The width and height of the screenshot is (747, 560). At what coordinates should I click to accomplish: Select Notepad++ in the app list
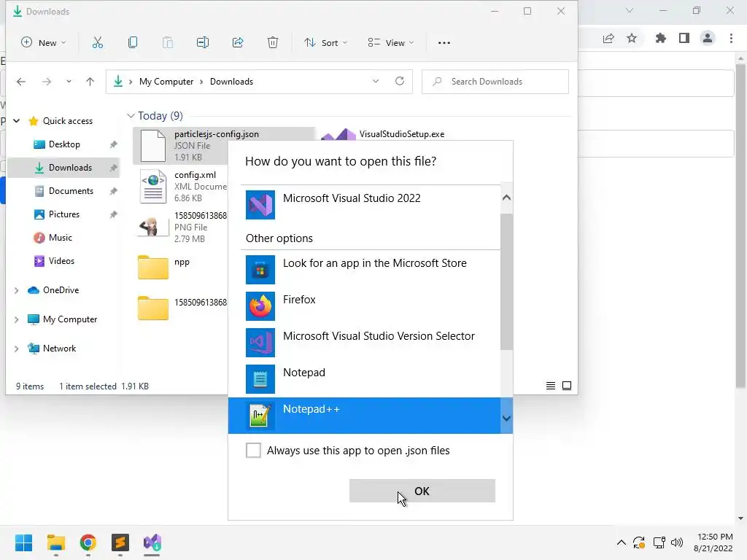pos(365,416)
